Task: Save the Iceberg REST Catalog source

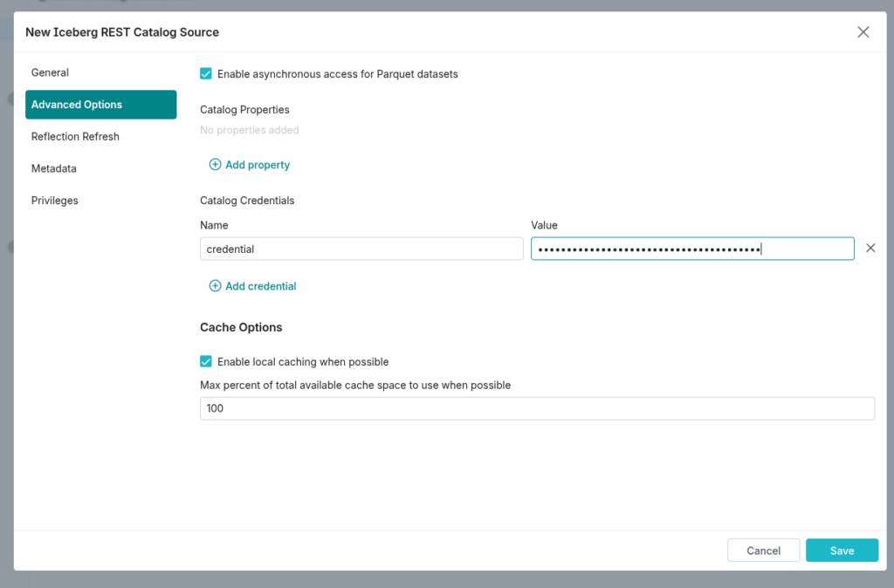Action: 842,550
